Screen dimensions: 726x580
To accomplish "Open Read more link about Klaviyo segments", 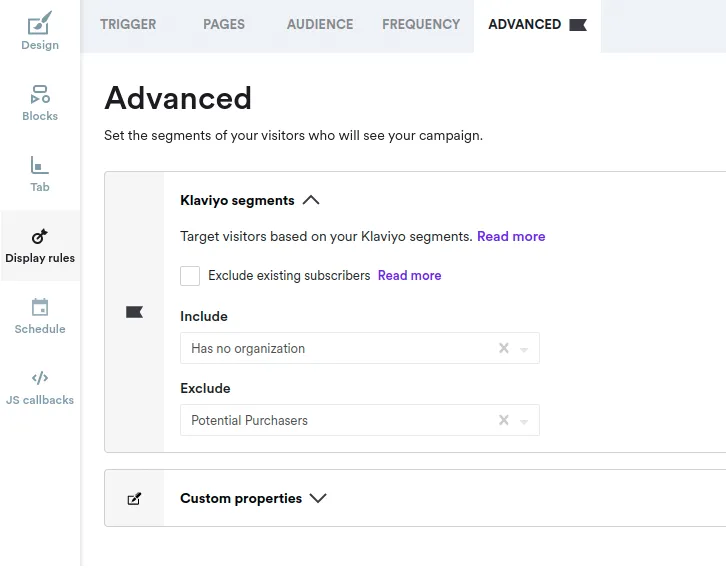I will [x=511, y=237].
